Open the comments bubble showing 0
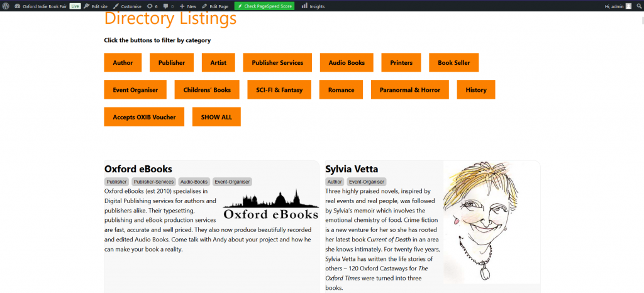 pos(169,6)
